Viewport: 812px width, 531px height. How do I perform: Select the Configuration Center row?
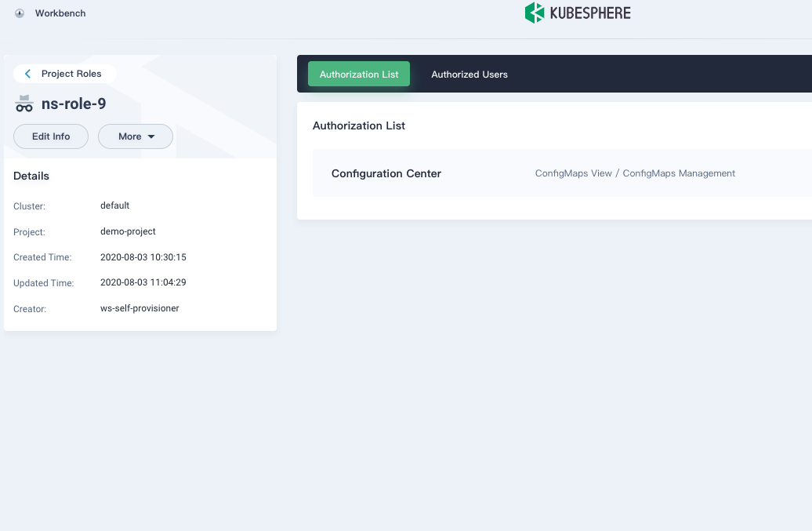click(x=562, y=173)
